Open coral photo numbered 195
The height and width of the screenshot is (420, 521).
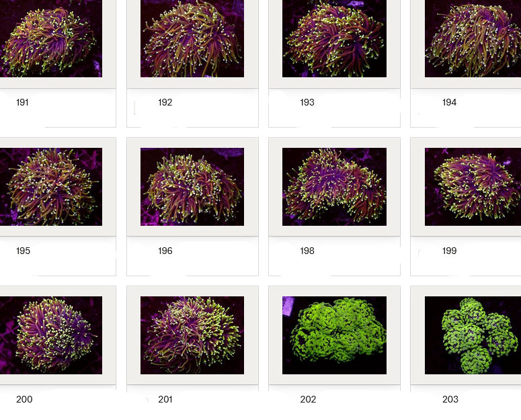(x=51, y=187)
